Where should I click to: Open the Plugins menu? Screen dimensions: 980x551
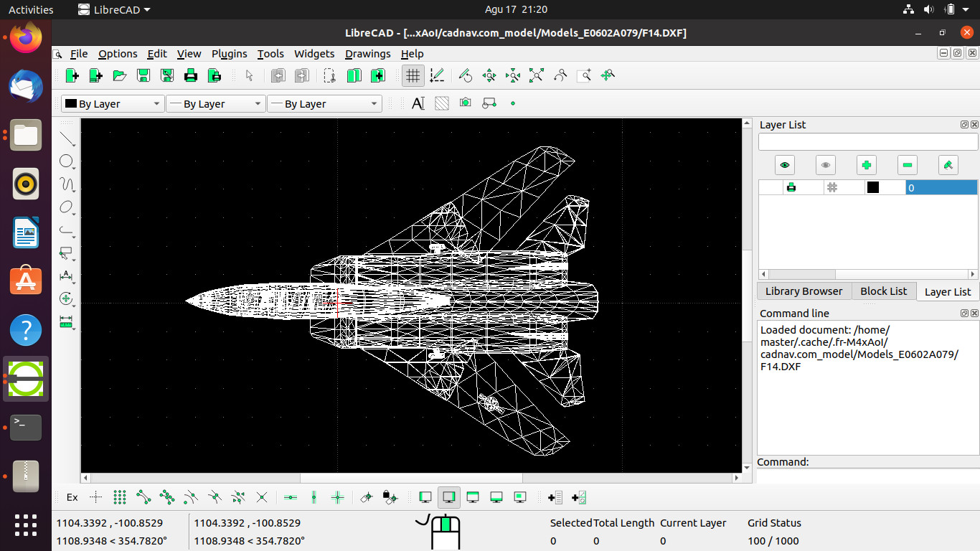(229, 54)
